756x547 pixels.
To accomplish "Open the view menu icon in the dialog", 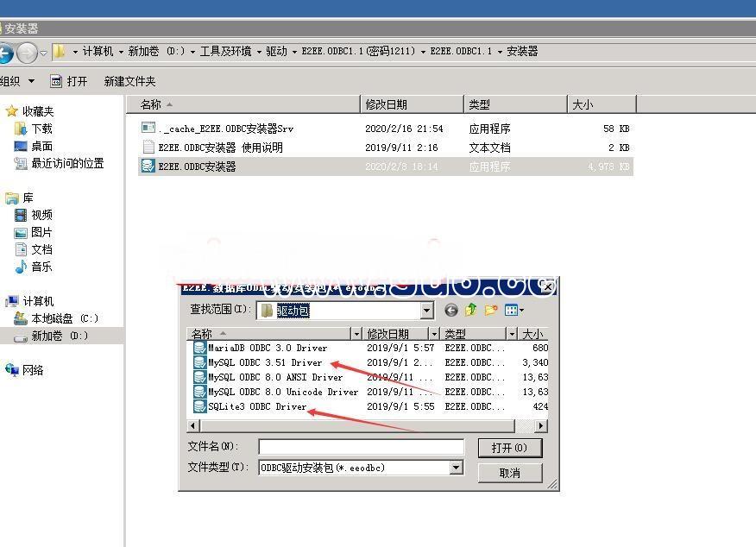I will [x=514, y=311].
